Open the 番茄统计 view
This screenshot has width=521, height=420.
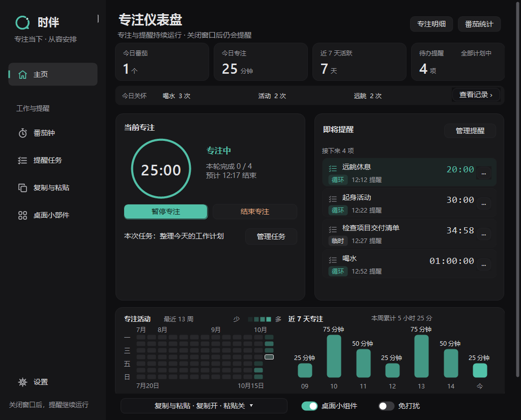pyautogui.click(x=479, y=24)
